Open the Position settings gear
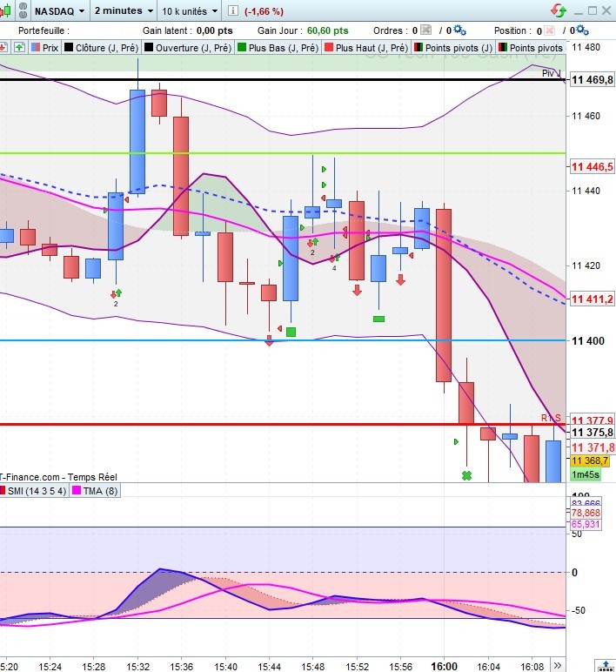Image resolution: width=616 pixels, height=672 pixels. pyautogui.click(x=582, y=30)
